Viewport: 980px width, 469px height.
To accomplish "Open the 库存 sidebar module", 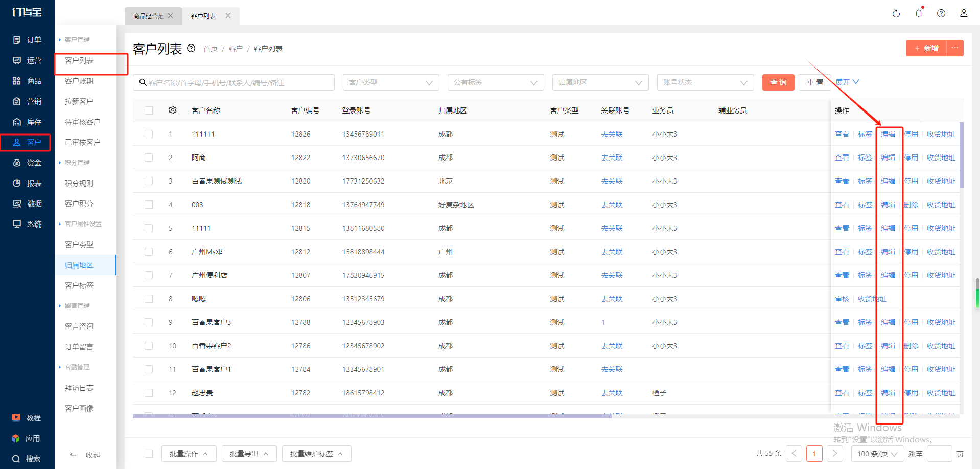I will click(x=28, y=122).
